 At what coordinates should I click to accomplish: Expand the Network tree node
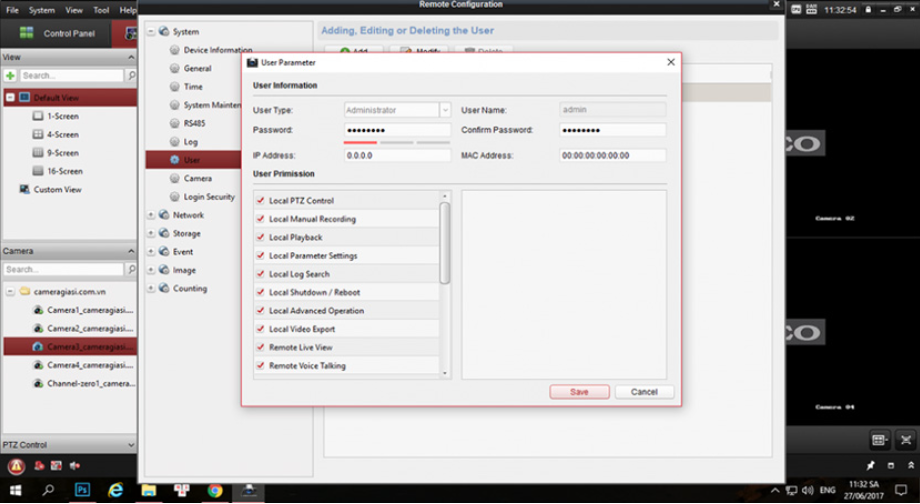(x=151, y=215)
